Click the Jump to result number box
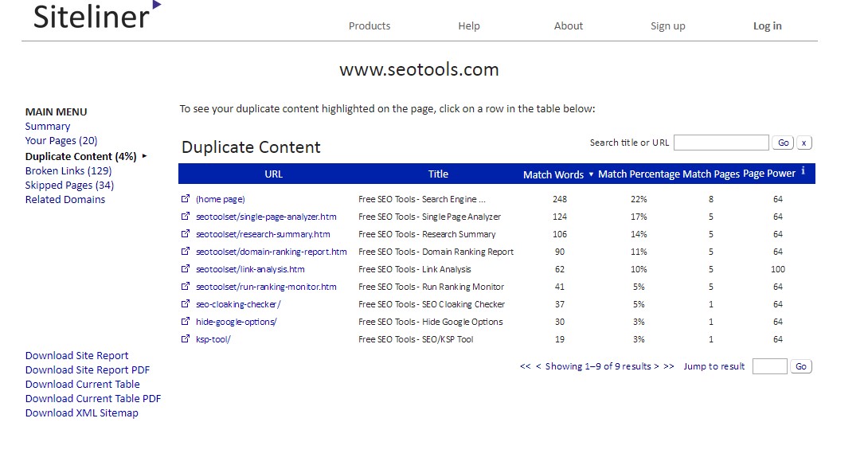 click(x=769, y=366)
